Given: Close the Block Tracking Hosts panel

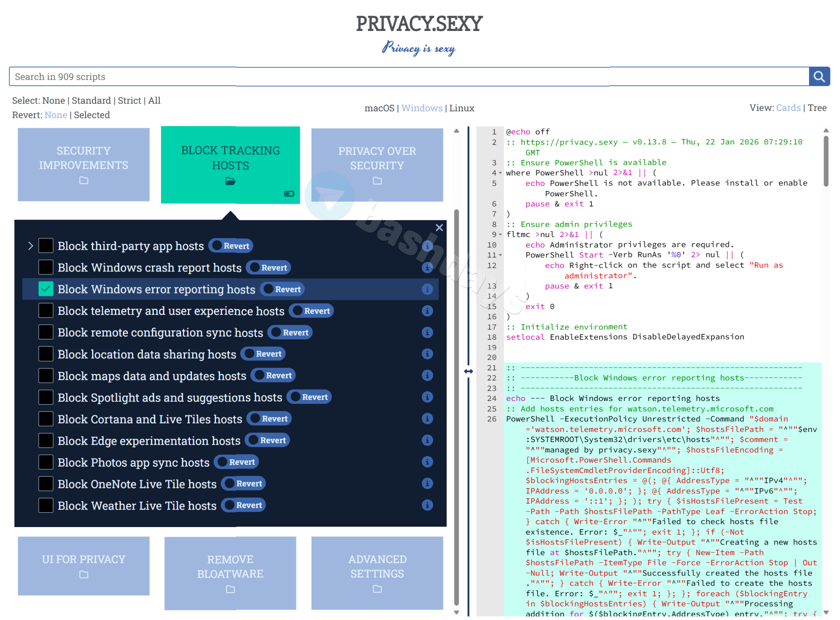Looking at the screenshot, I should tap(439, 228).
